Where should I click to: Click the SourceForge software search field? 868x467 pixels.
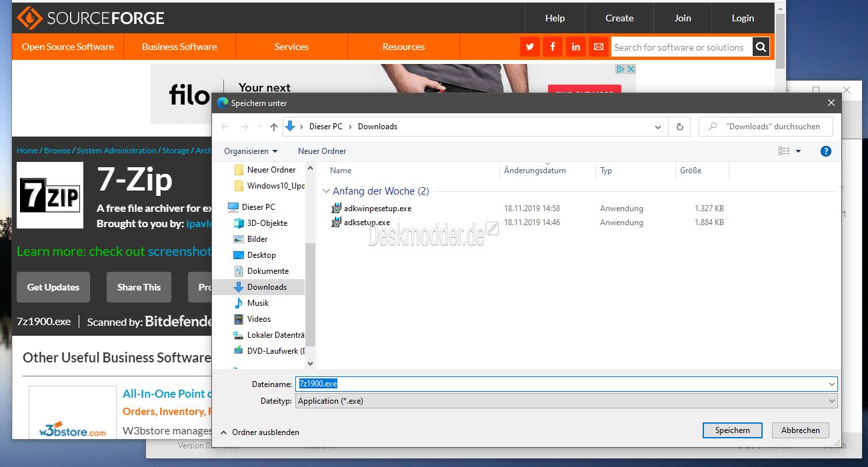tap(681, 47)
